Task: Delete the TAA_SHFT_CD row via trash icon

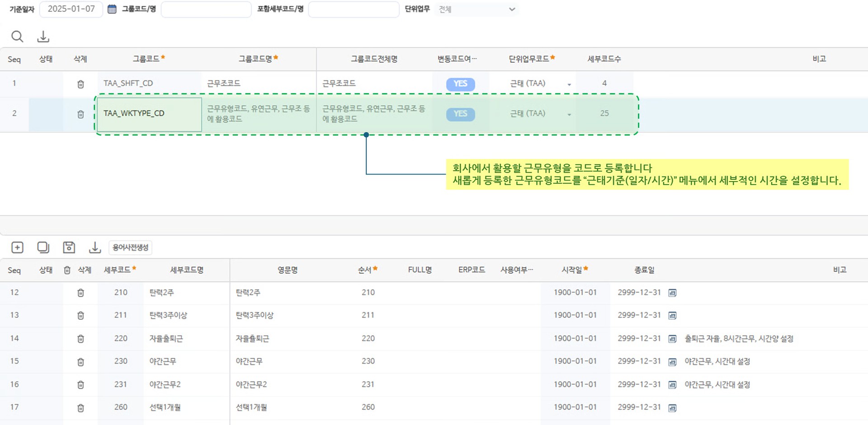Action: (80, 84)
